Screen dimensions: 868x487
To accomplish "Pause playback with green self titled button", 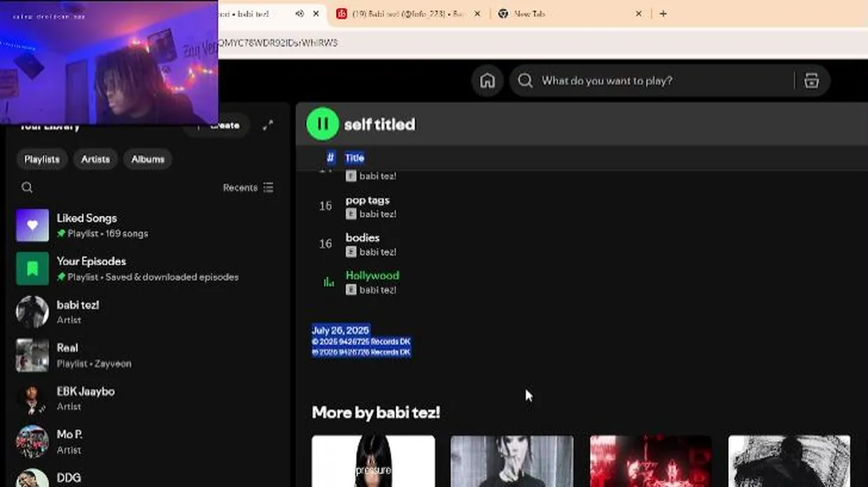I will click(322, 124).
